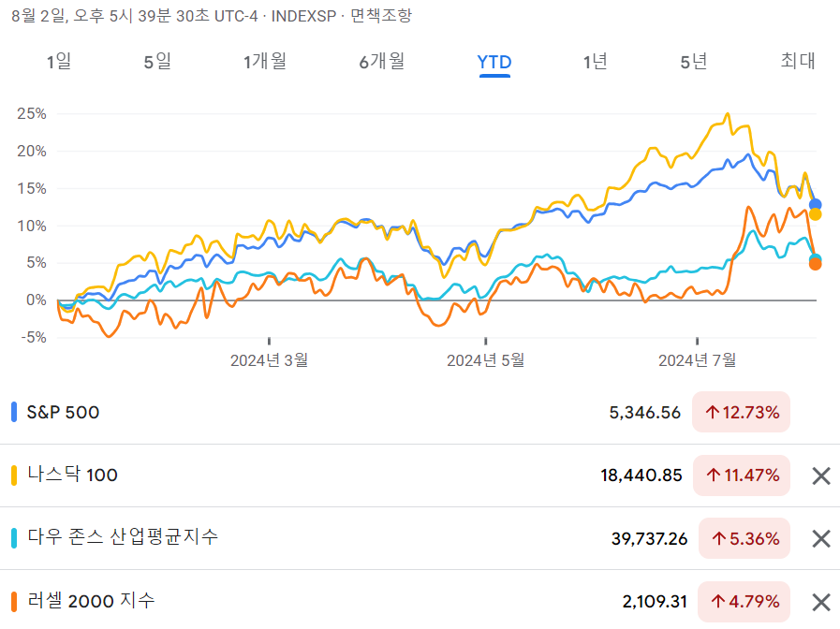Viewport: 840px width, 629px height.
Task: Open the 면책조항 disclaimer link
Action: [381, 16]
